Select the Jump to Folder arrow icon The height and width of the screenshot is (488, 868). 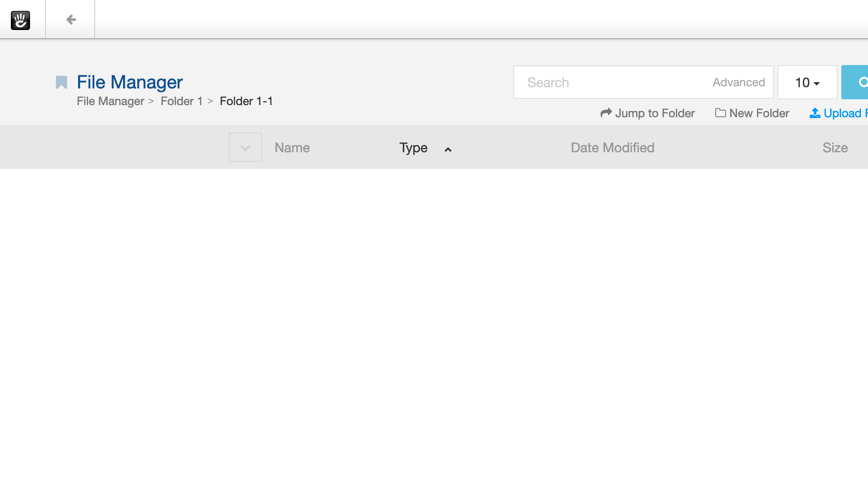[x=606, y=113]
